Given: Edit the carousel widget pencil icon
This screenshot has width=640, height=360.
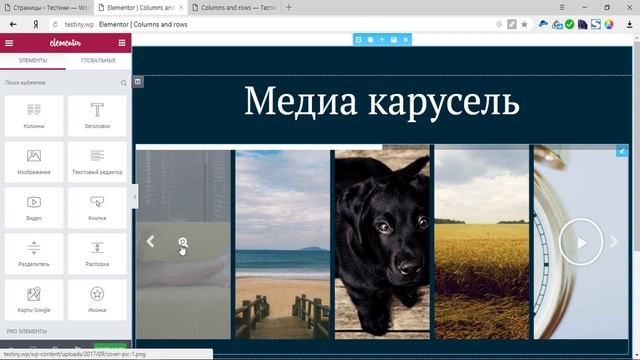Looking at the screenshot, I should [x=622, y=151].
